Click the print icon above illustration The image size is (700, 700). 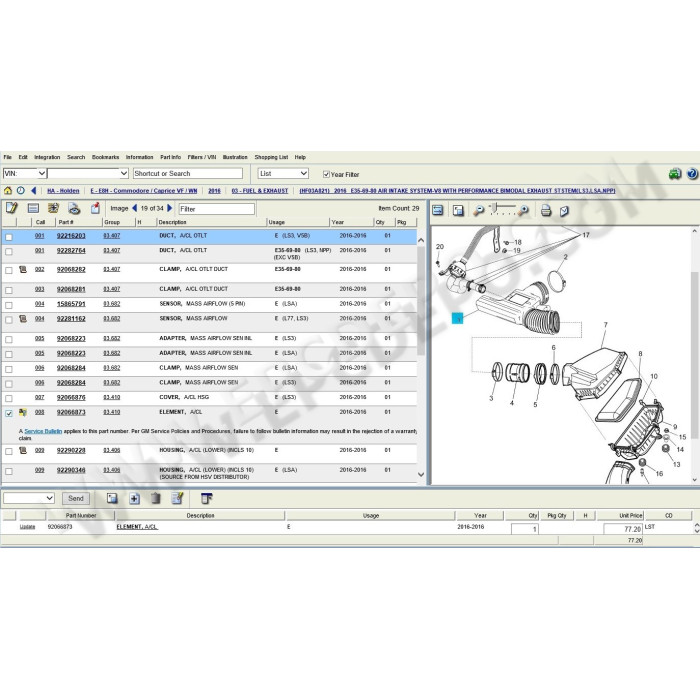click(x=546, y=210)
